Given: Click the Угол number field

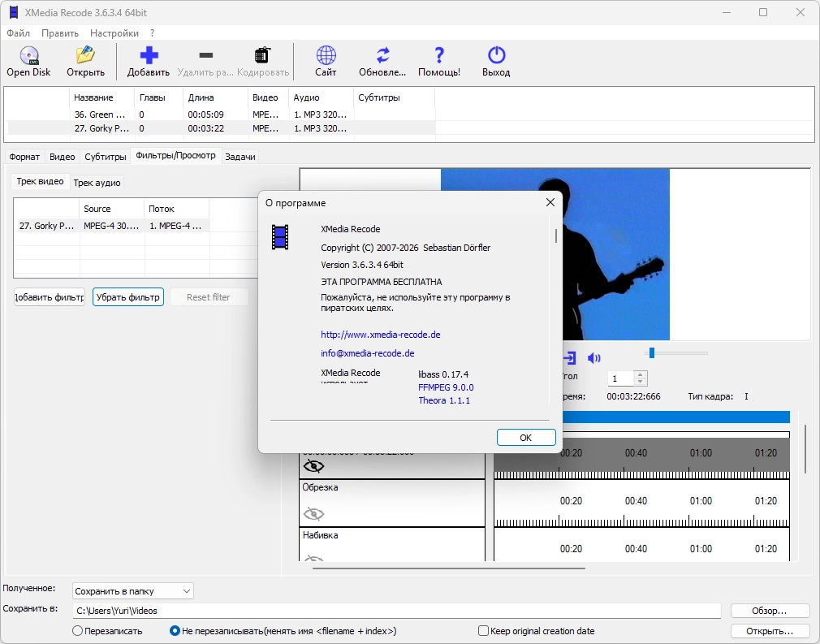Looking at the screenshot, I should [x=621, y=378].
